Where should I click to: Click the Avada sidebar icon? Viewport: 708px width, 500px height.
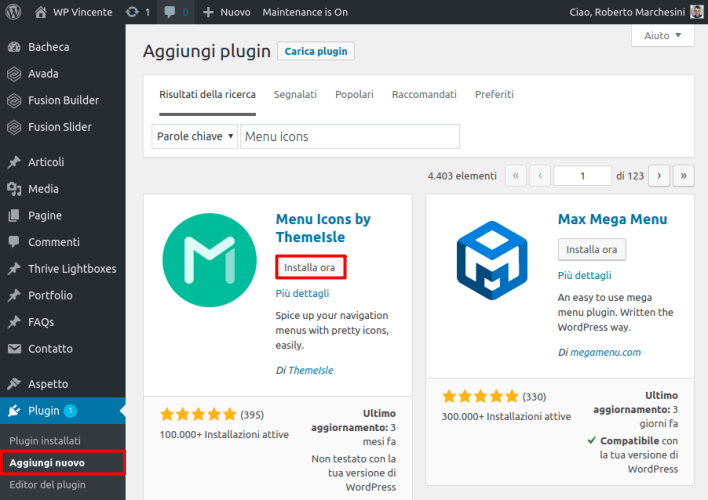[x=14, y=74]
